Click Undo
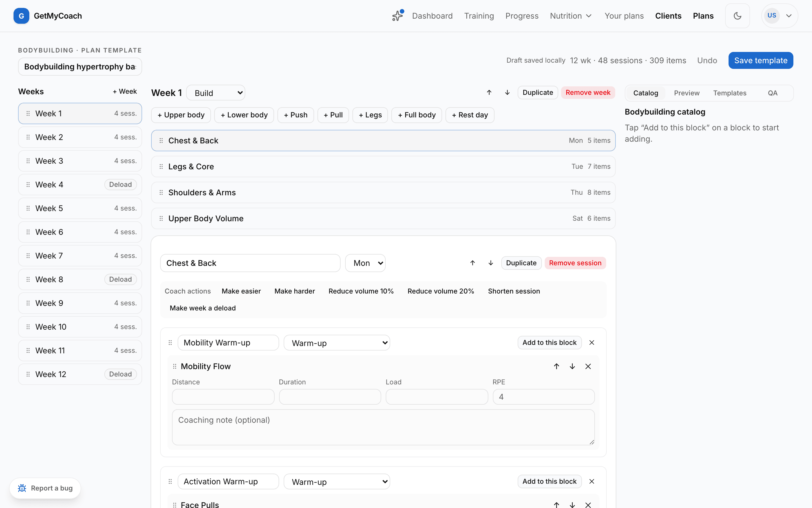This screenshot has height=508, width=812. tap(707, 60)
